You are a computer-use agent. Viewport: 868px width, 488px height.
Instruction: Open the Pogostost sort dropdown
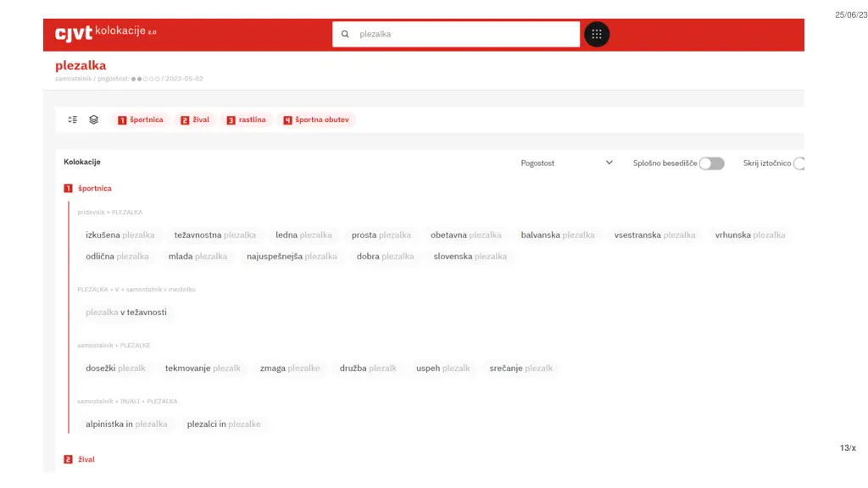tap(566, 164)
